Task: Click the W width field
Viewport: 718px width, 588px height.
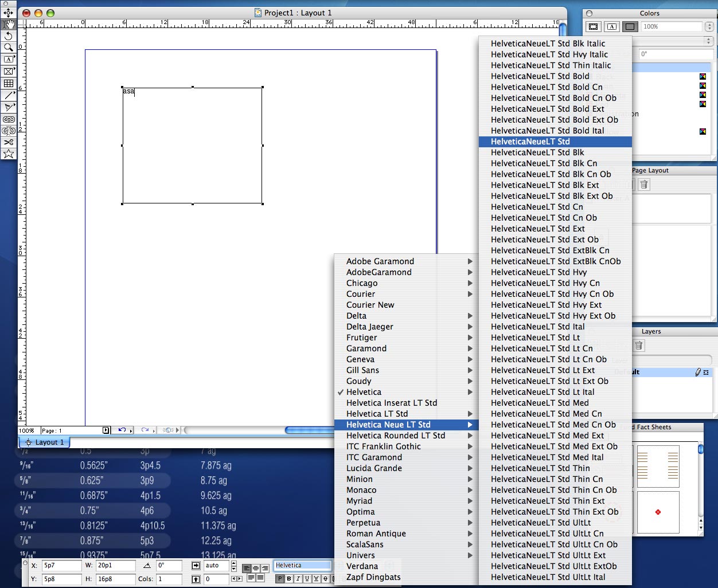Action: 116,566
